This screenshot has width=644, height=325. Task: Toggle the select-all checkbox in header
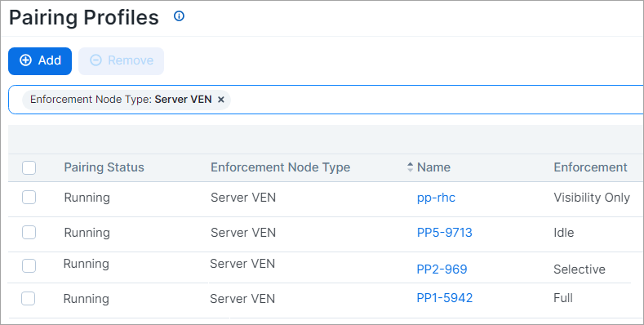tap(29, 167)
